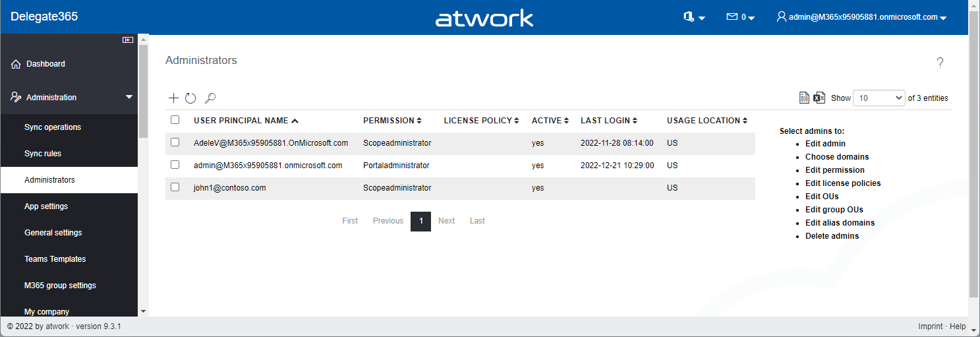Click Portaladministrator permission cell
The height and width of the screenshot is (337, 980).
pos(396,166)
